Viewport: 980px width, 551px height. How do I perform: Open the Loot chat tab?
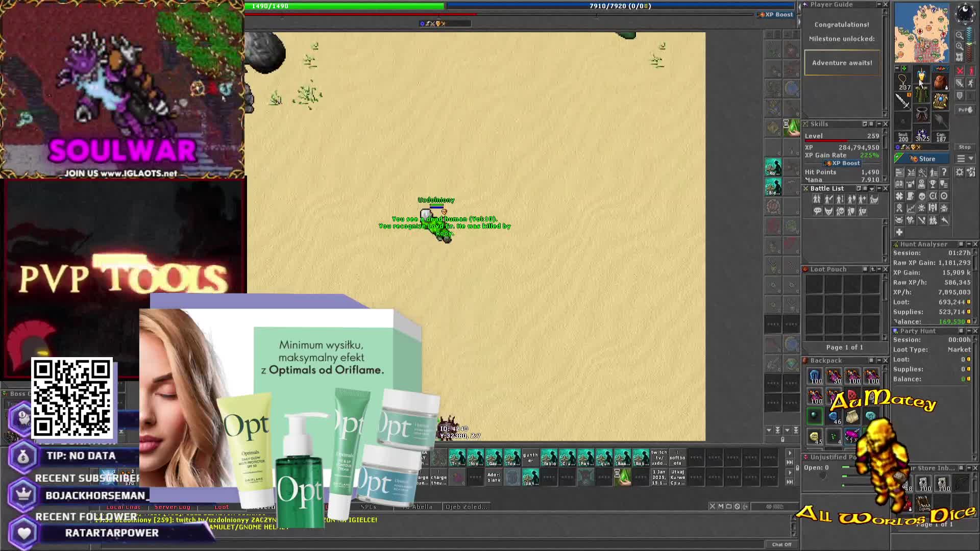[x=221, y=507]
